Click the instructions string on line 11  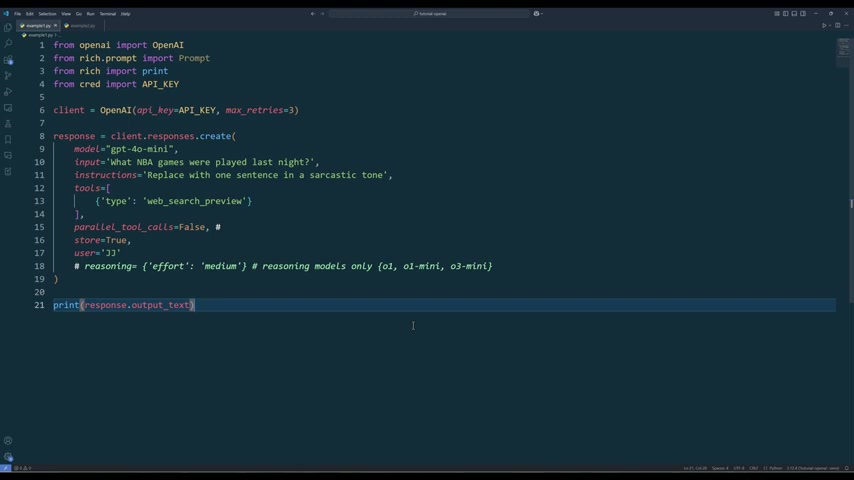[265, 175]
